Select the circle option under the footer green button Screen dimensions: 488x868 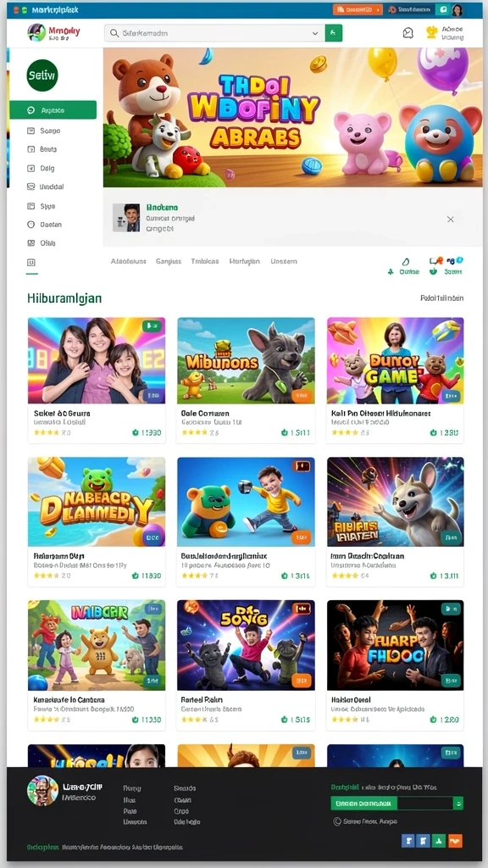(336, 821)
